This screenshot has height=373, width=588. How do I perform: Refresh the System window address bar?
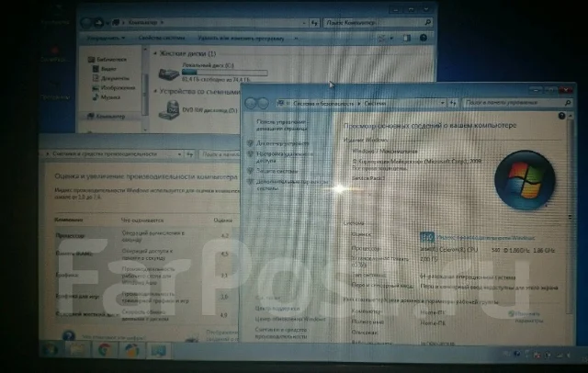click(x=453, y=103)
